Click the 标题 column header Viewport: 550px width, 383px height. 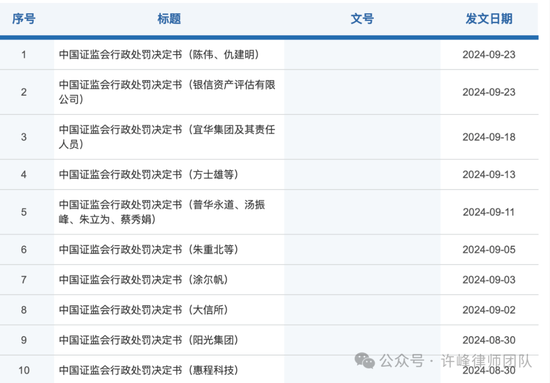(x=169, y=19)
